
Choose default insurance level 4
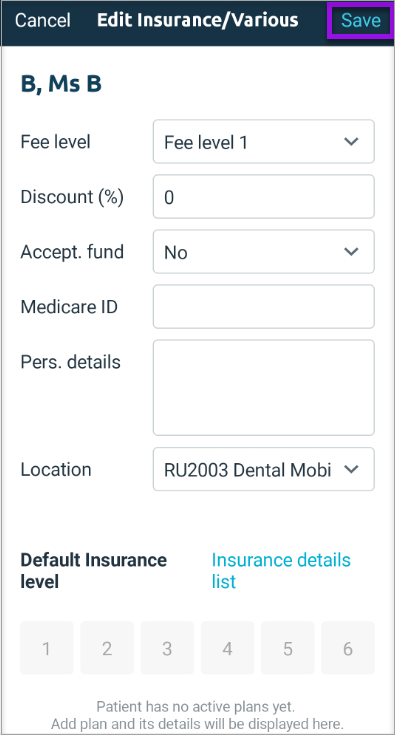coord(227,648)
